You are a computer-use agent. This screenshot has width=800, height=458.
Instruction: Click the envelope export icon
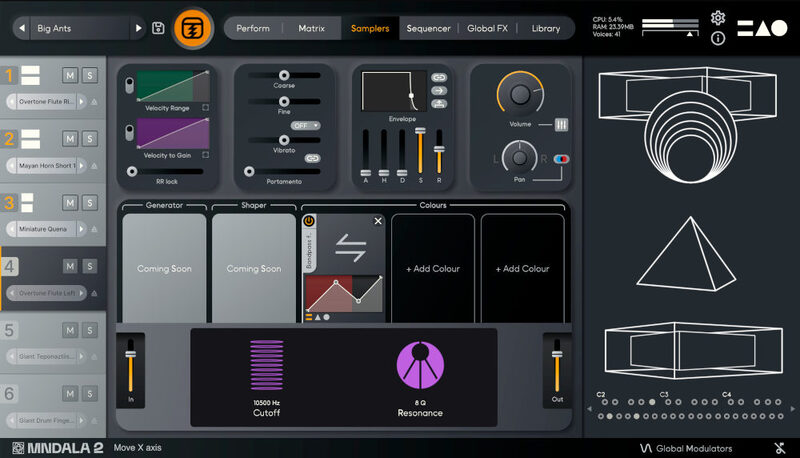[439, 104]
